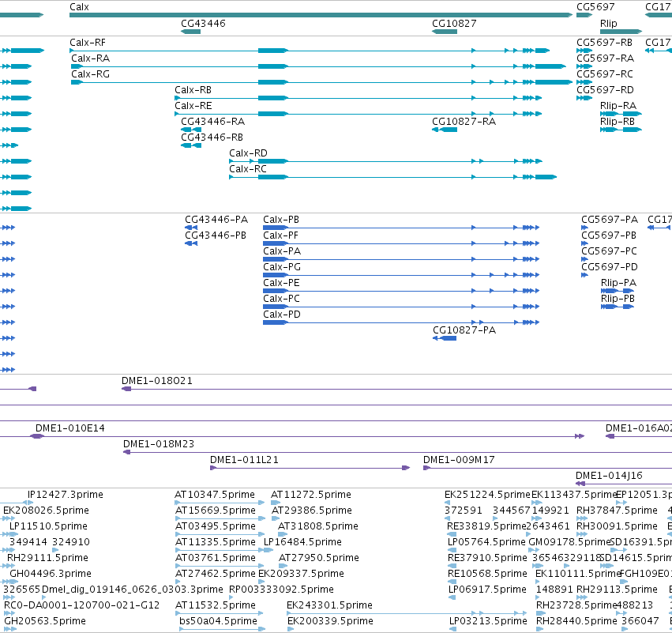Click protein label CG5697-PD
The width and height of the screenshot is (672, 633).
click(610, 267)
